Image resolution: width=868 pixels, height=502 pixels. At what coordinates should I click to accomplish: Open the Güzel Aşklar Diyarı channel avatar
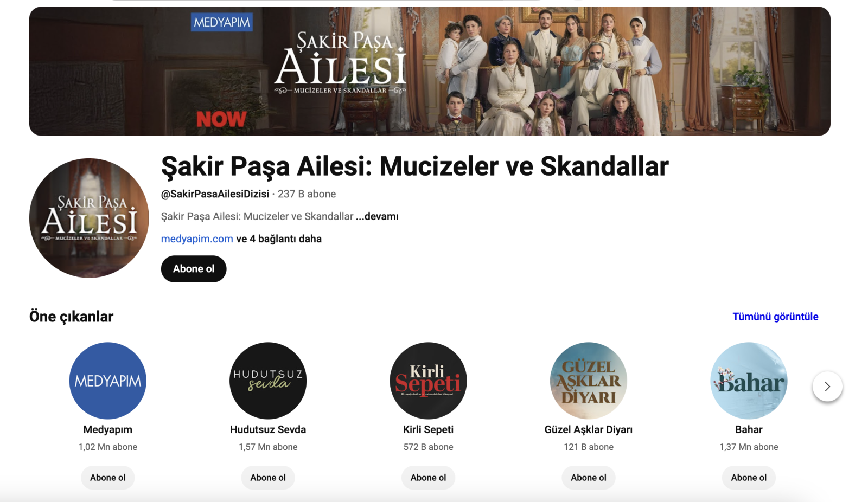589,381
